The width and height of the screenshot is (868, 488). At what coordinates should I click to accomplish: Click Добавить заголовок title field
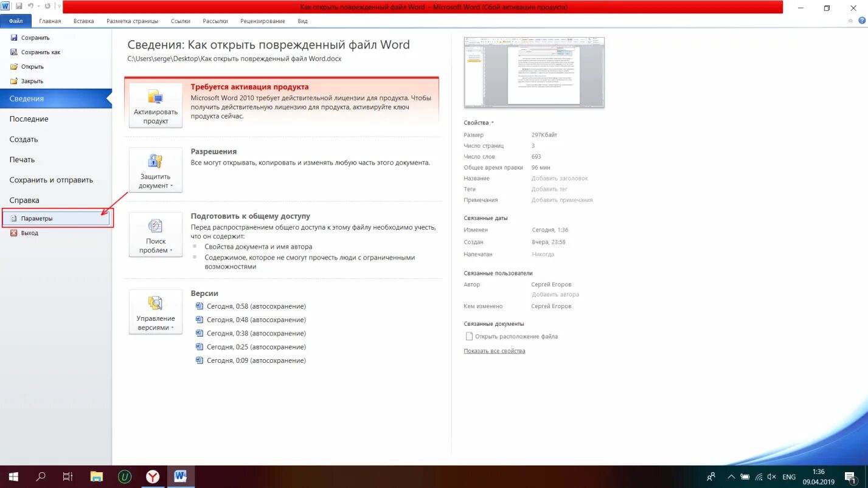click(x=560, y=179)
